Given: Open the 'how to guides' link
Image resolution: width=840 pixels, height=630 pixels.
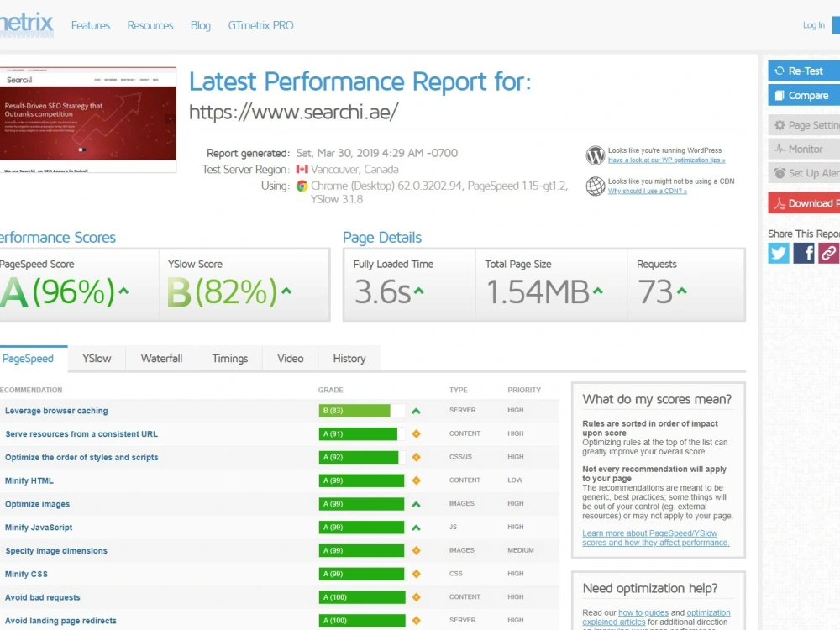Looking at the screenshot, I should [643, 612].
